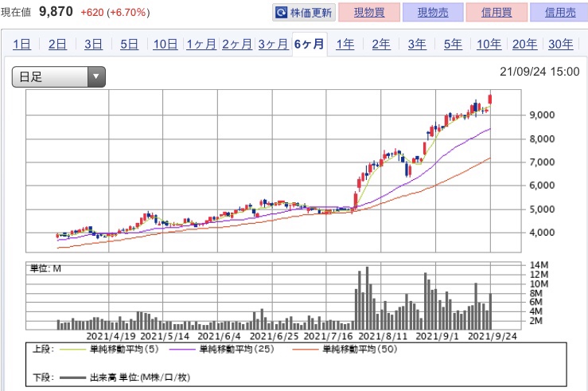588x391 pixels.
Task: Show the 5年 chart period
Action: pyautogui.click(x=453, y=45)
